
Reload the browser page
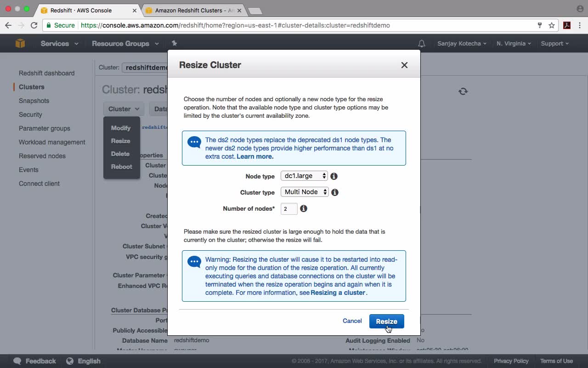pyautogui.click(x=34, y=25)
